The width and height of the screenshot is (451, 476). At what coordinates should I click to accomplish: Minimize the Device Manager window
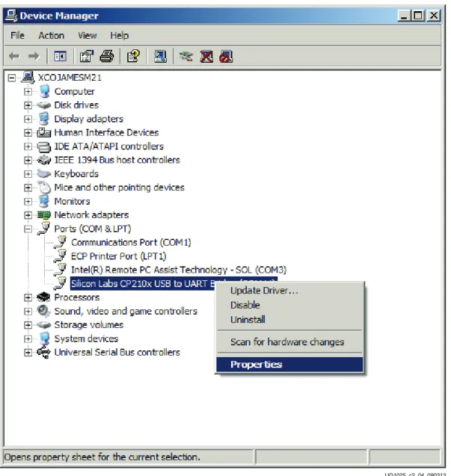pos(404,16)
